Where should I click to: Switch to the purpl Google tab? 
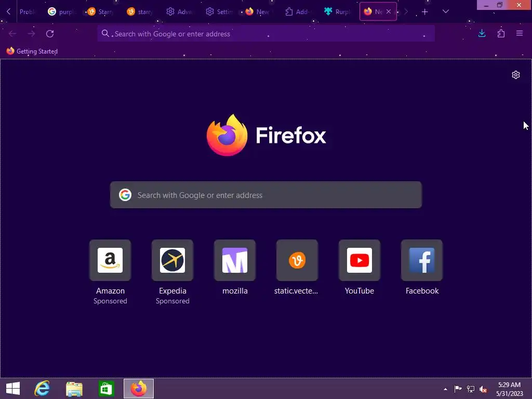point(61,12)
